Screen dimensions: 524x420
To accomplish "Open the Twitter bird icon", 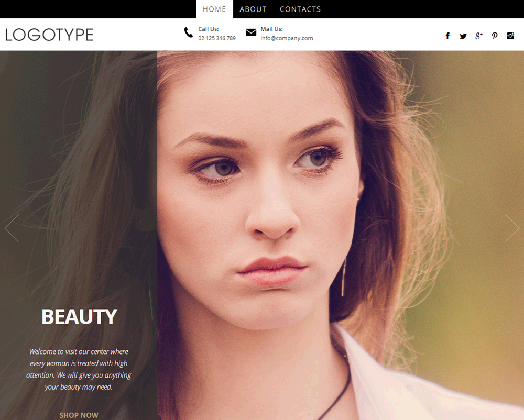I will (x=463, y=36).
